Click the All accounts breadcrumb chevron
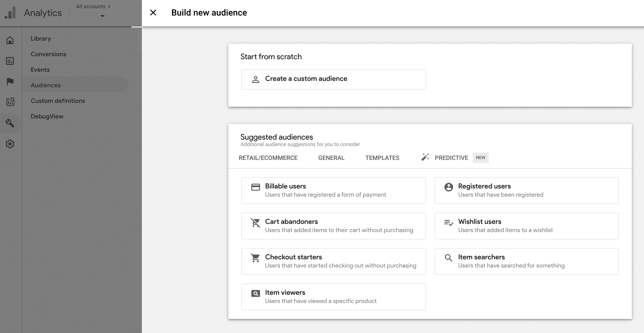 click(x=109, y=6)
